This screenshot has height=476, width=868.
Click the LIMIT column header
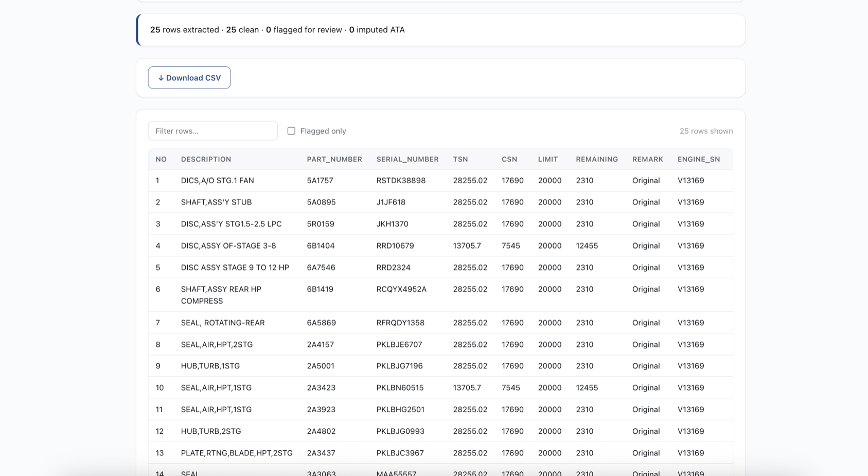click(548, 160)
